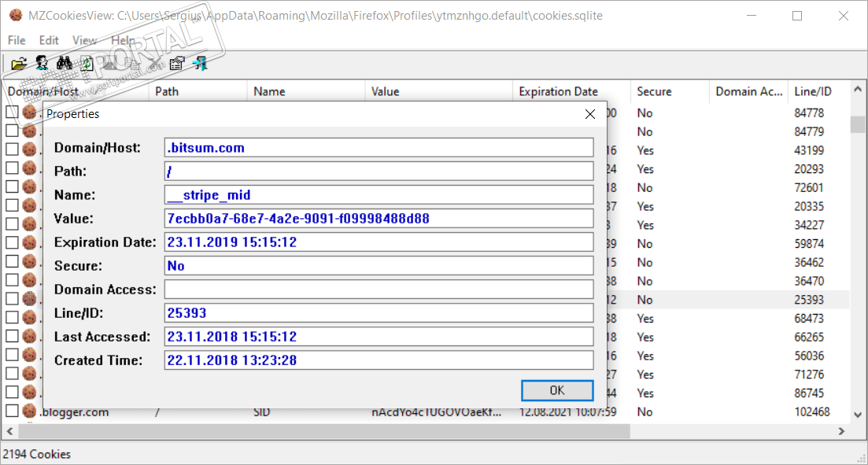Image resolution: width=868 pixels, height=465 pixels.
Task: Tick checkbox for row with ID 84779
Action: coord(12,131)
